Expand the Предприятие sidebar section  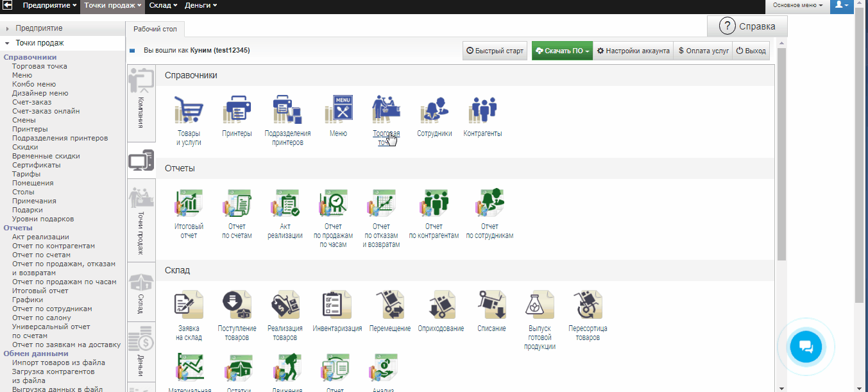pyautogui.click(x=39, y=28)
